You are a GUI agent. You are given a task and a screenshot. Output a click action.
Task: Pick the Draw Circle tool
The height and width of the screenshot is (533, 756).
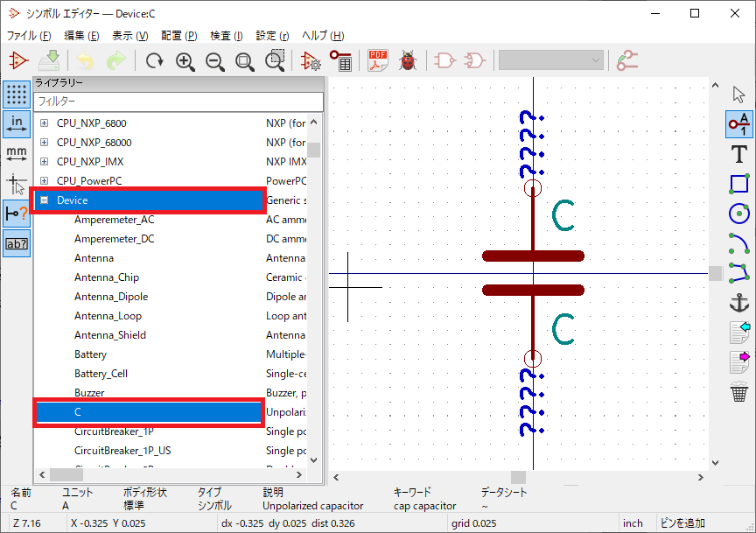pos(739,214)
